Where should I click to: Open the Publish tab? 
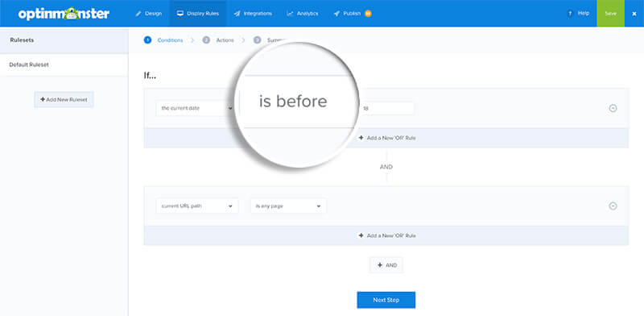coord(348,14)
